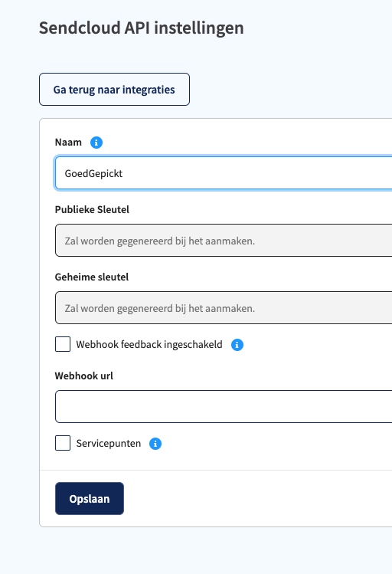Click the disabled Geheime sleutel field
This screenshot has width=392, height=574.
click(224, 308)
